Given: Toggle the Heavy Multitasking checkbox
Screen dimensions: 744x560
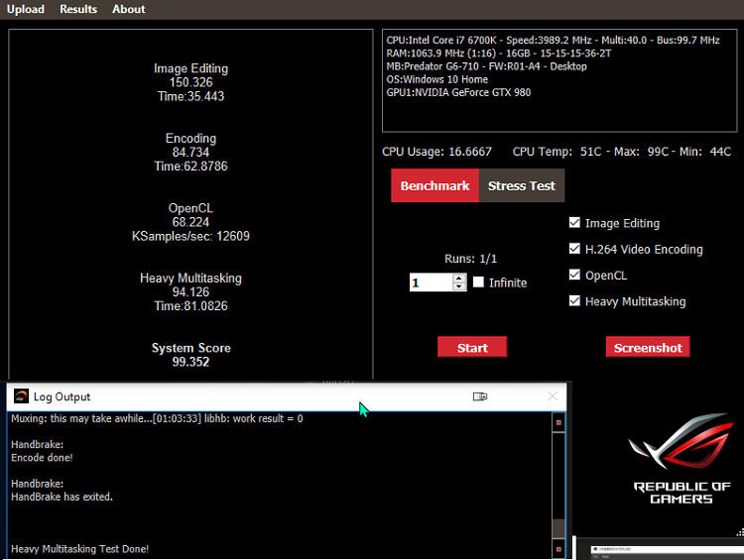Looking at the screenshot, I should (x=574, y=300).
